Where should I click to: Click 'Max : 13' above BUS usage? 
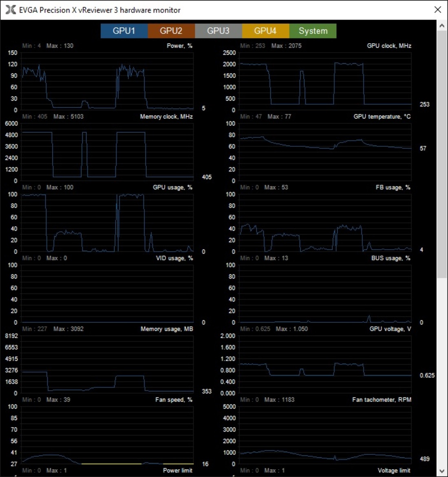[276, 258]
